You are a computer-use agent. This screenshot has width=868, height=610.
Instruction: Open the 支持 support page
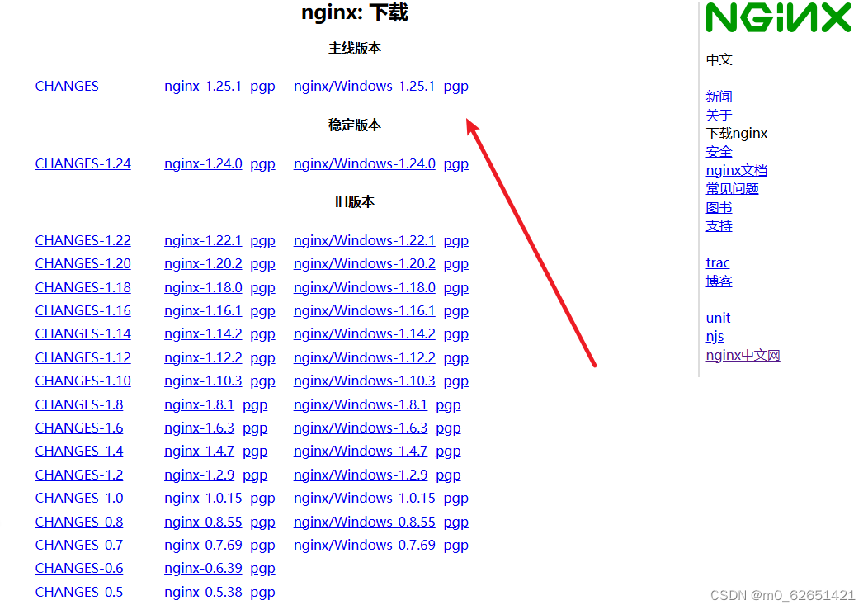pos(719,226)
